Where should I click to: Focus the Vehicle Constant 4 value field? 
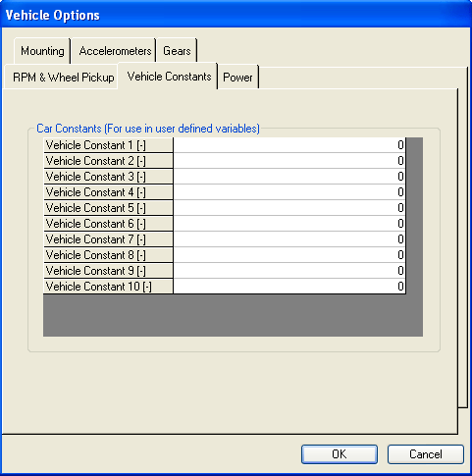pos(289,192)
